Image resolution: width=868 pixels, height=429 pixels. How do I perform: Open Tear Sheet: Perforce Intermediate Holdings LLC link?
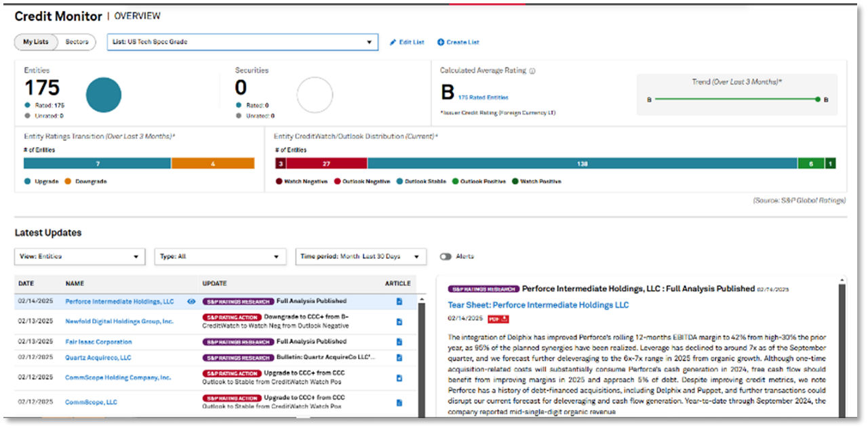point(538,305)
